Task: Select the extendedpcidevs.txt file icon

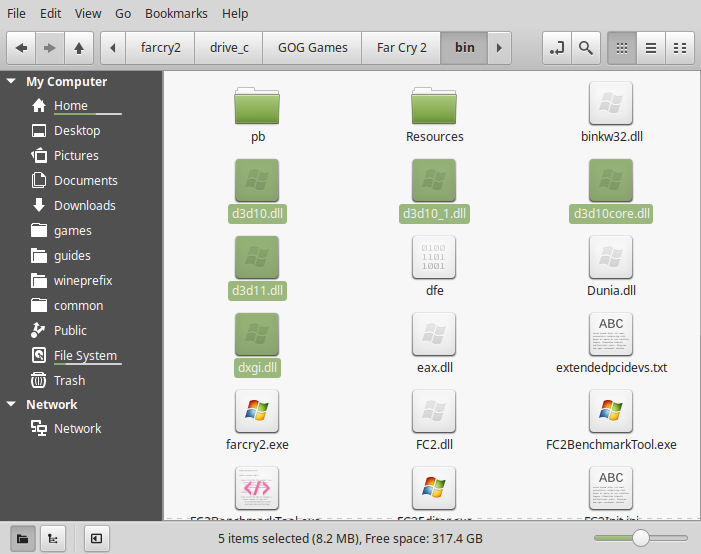Action: pyautogui.click(x=611, y=334)
